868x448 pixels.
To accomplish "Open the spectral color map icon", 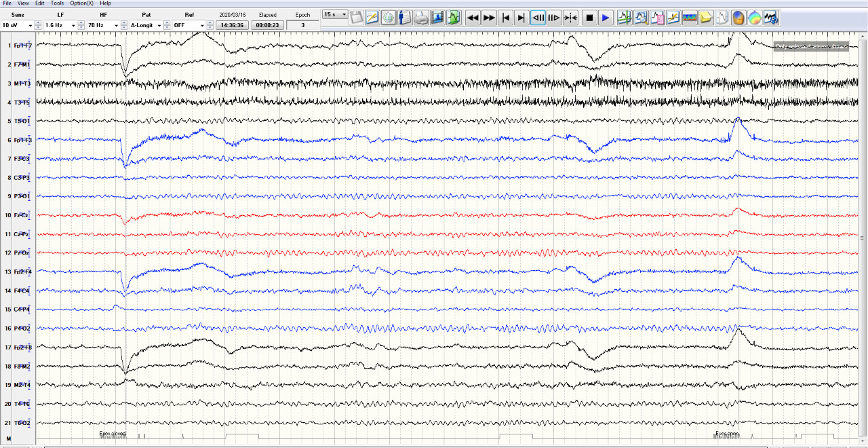I will (690, 18).
